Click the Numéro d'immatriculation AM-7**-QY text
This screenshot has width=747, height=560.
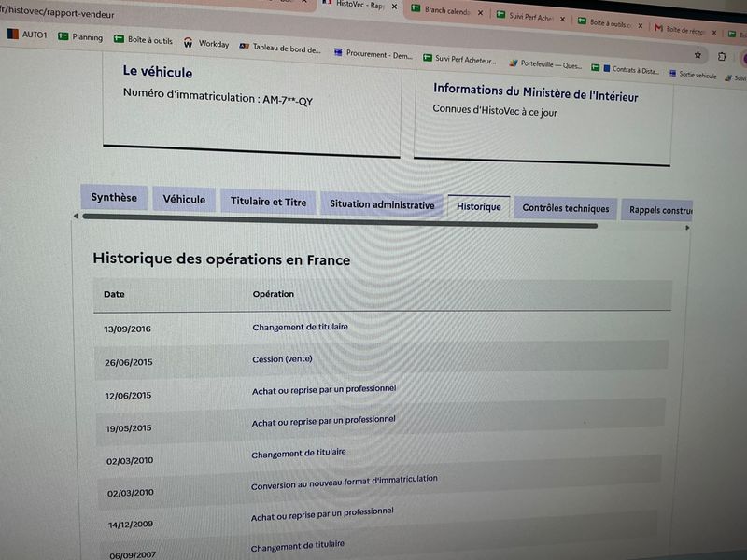click(218, 97)
